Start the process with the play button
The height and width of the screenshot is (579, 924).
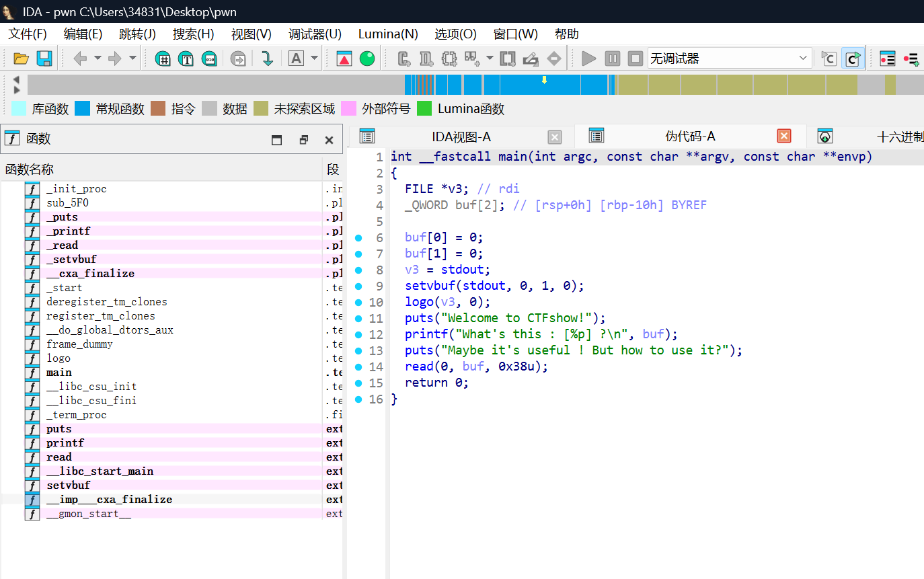(x=589, y=59)
